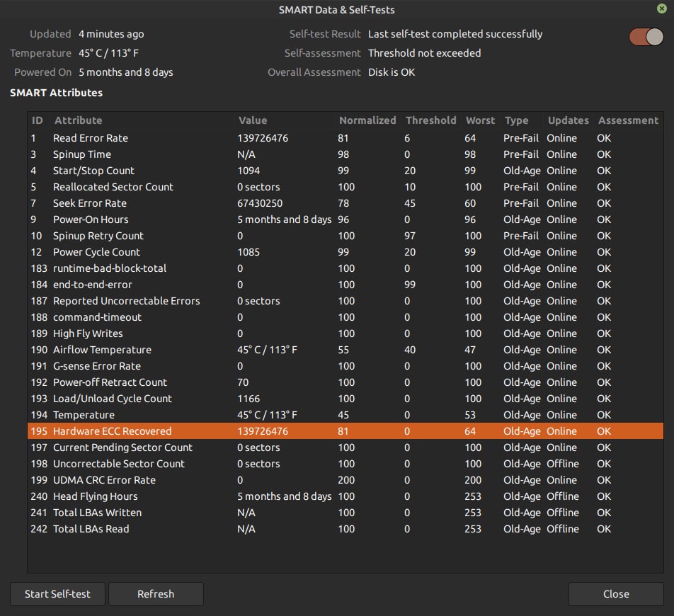The height and width of the screenshot is (616, 674).
Task: Sort by the Assessment column header
Action: [x=629, y=120]
